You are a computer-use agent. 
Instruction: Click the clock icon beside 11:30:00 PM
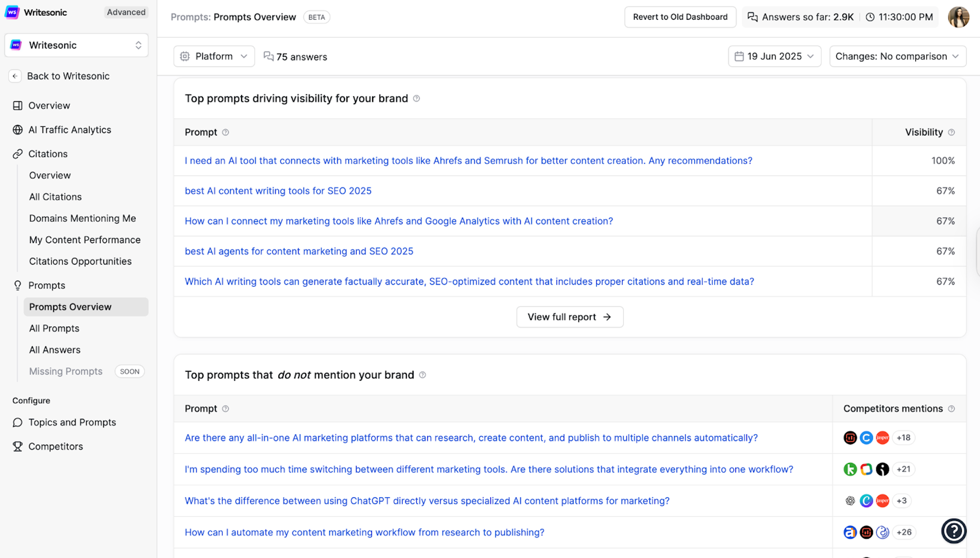tap(870, 17)
